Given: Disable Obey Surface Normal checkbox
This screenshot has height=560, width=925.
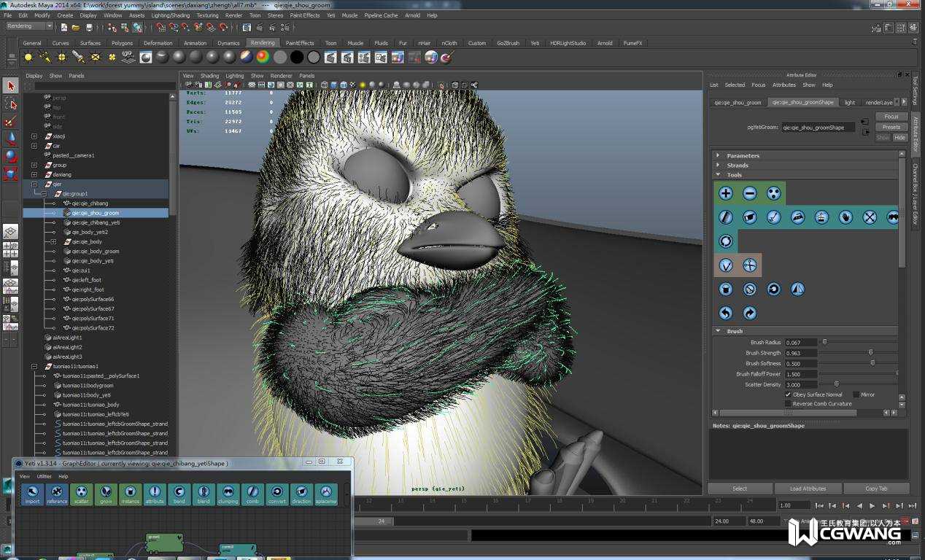Looking at the screenshot, I should [788, 394].
